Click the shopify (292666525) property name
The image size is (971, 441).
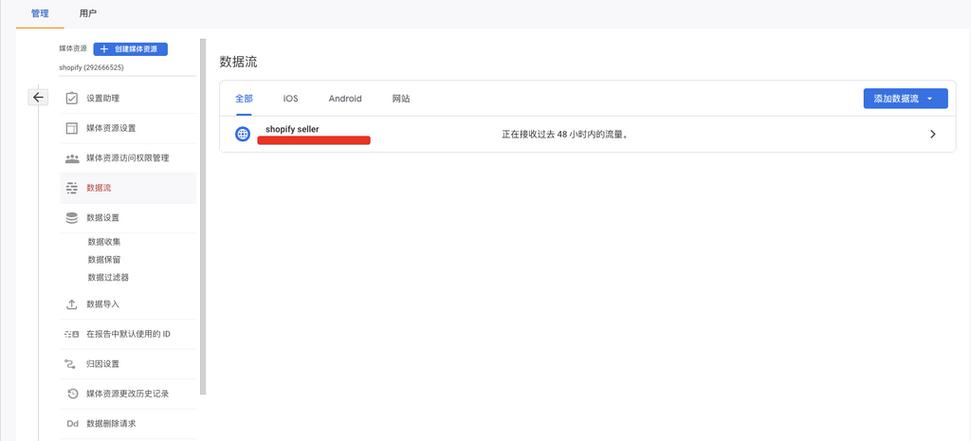91,67
